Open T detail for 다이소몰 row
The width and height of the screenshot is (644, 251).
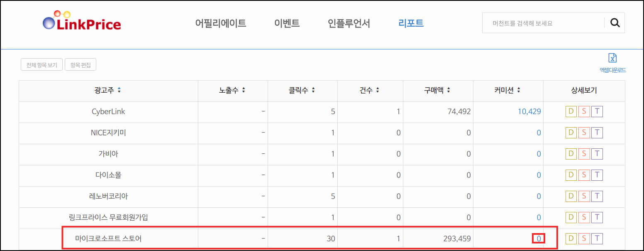597,175
